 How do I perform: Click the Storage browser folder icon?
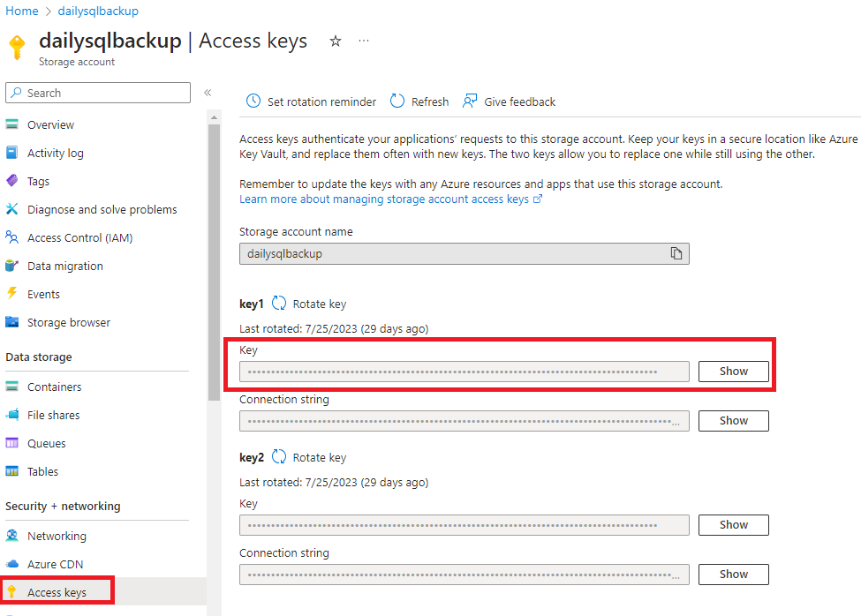tap(12, 322)
